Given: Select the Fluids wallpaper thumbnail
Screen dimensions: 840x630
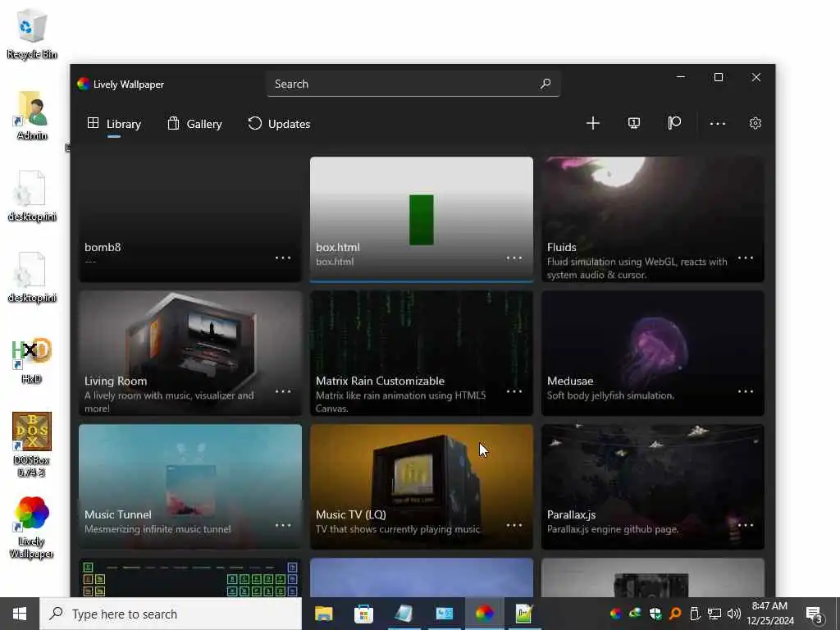Looking at the screenshot, I should click(652, 219).
